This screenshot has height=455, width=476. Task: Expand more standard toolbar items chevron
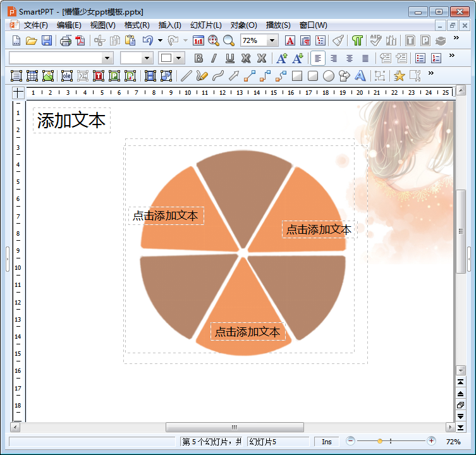(456, 38)
